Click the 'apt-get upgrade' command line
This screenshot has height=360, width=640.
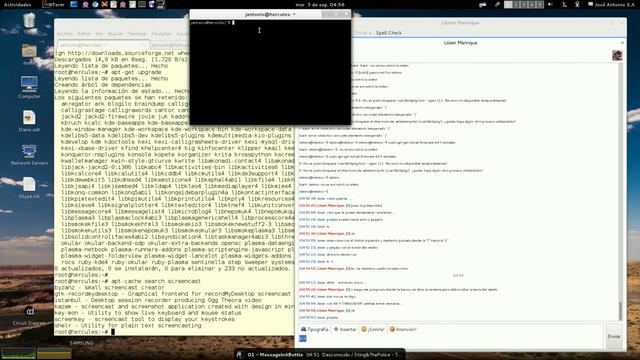(x=108, y=72)
